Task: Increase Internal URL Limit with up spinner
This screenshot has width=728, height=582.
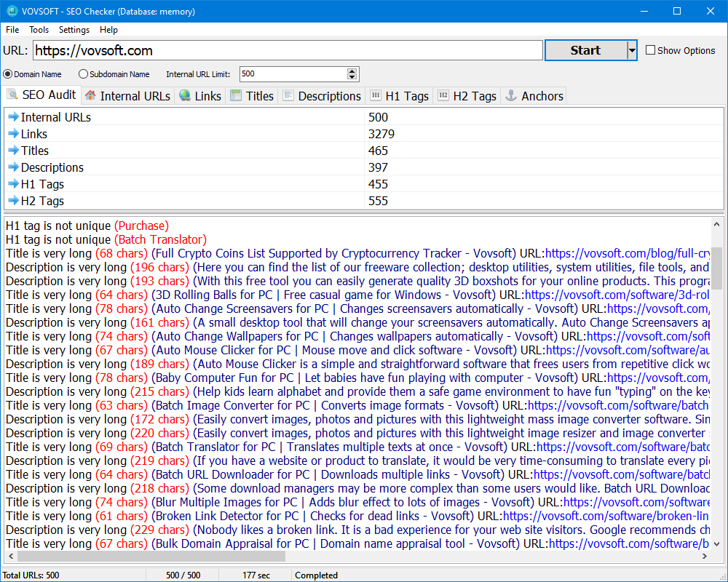Action: tap(352, 71)
